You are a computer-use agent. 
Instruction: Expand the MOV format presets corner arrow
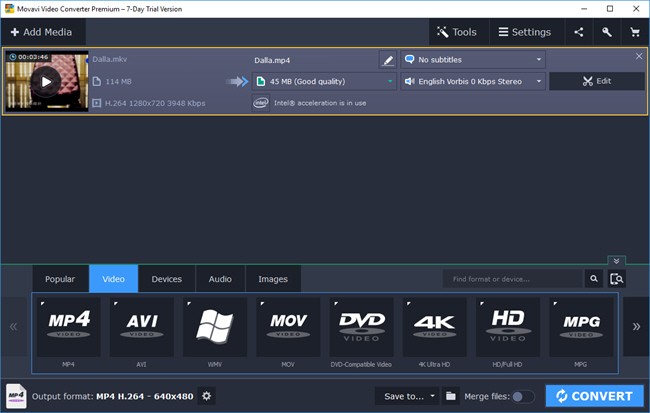coord(262,304)
